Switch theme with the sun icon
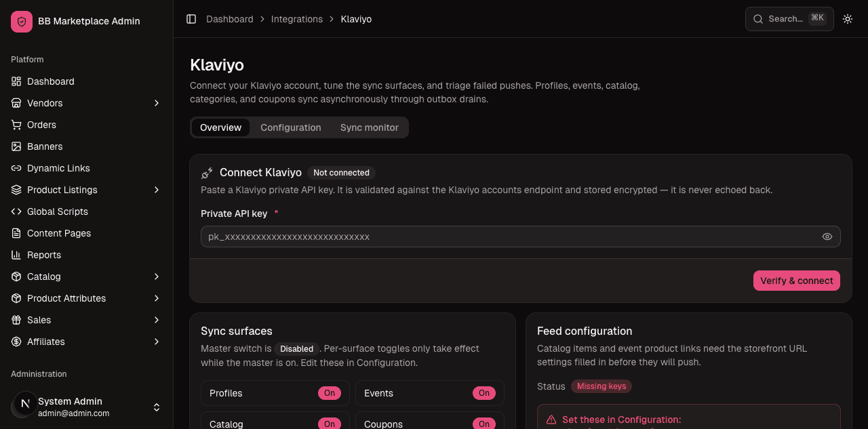Screen dimensions: 868x429 pos(848,19)
